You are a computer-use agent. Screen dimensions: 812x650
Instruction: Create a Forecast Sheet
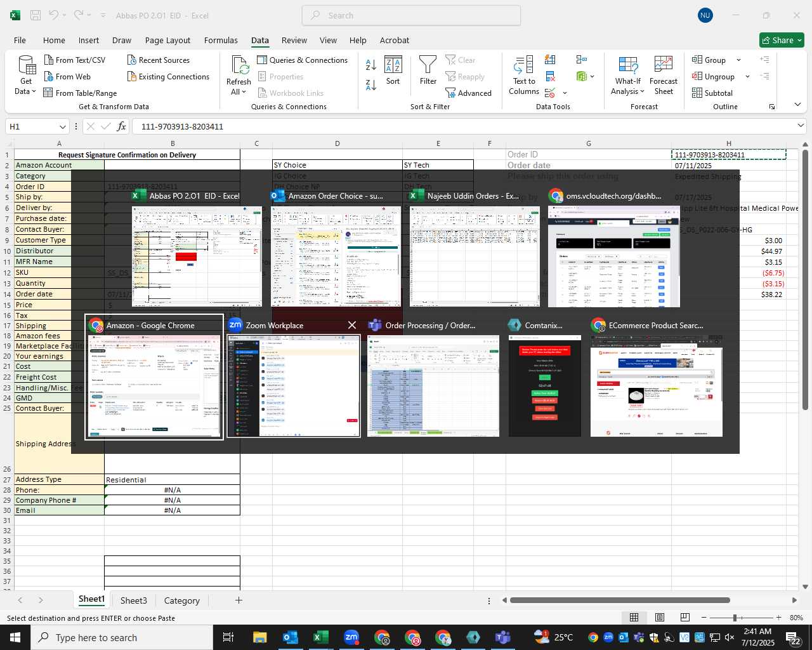(664, 75)
